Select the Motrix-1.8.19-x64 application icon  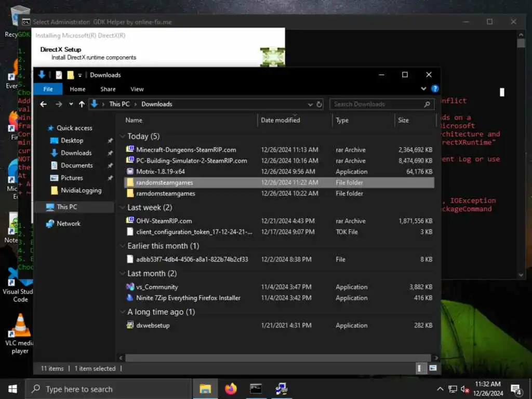[x=130, y=171]
